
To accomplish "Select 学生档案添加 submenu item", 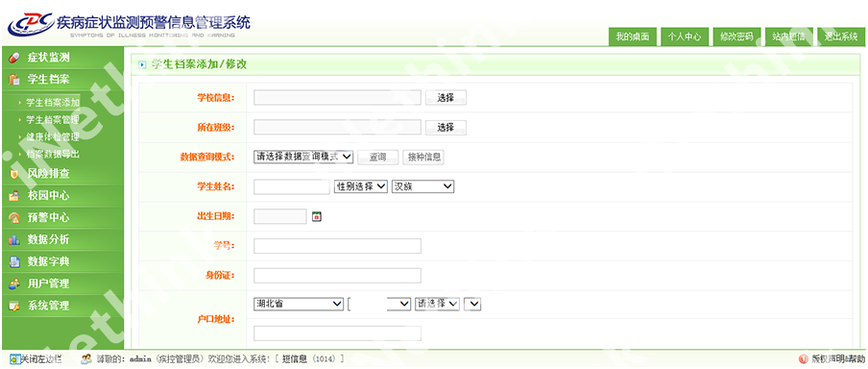I will coord(53,103).
